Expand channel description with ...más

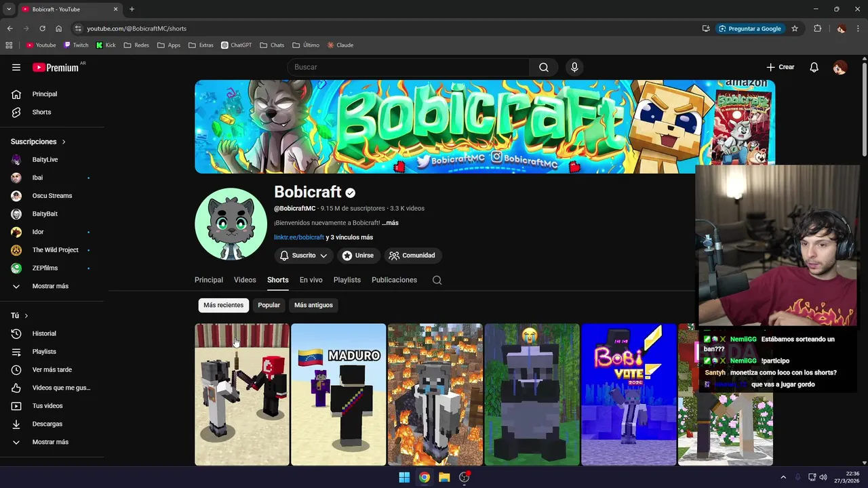tap(390, 223)
